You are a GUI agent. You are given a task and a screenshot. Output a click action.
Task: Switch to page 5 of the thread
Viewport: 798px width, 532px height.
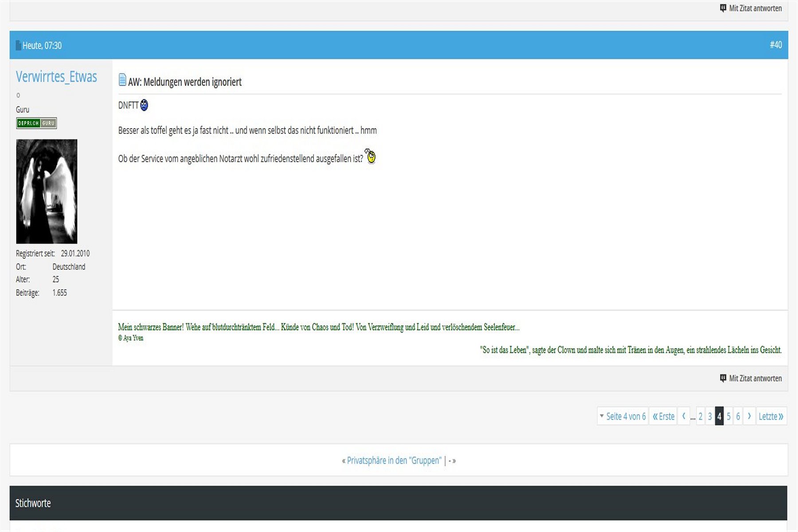[728, 416]
